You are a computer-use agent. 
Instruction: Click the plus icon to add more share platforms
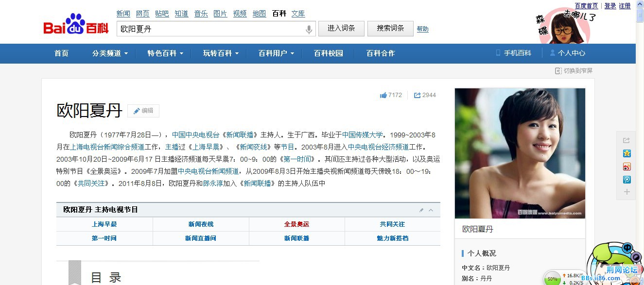[x=627, y=192]
